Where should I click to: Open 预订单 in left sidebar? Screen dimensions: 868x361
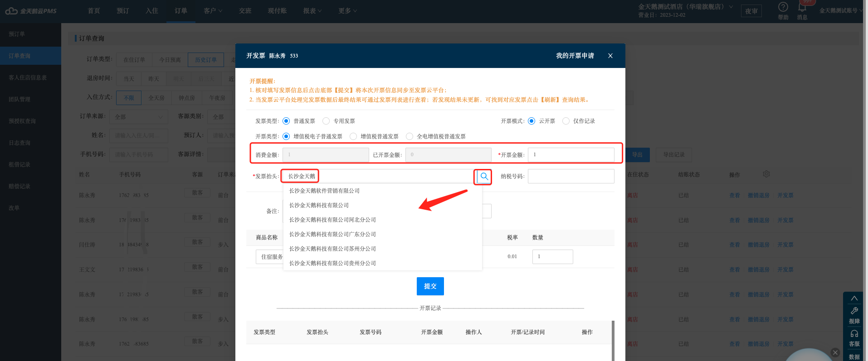coord(30,34)
